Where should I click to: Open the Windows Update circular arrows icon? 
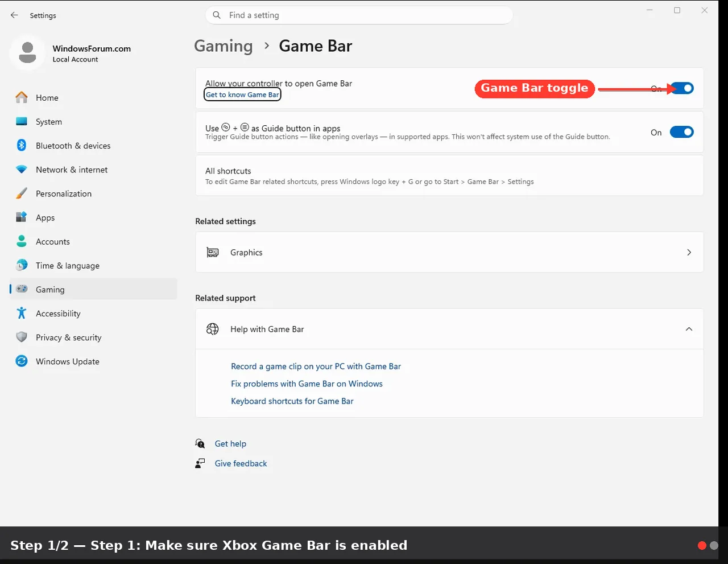click(22, 361)
